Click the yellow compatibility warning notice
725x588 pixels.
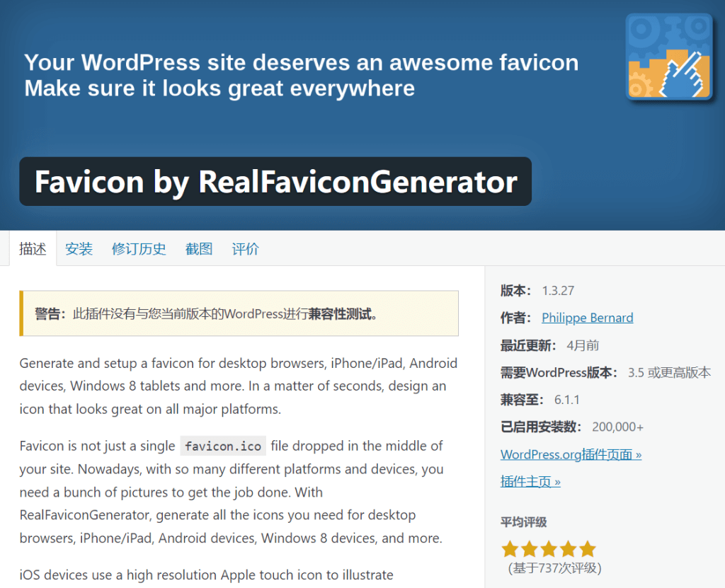pos(239,313)
